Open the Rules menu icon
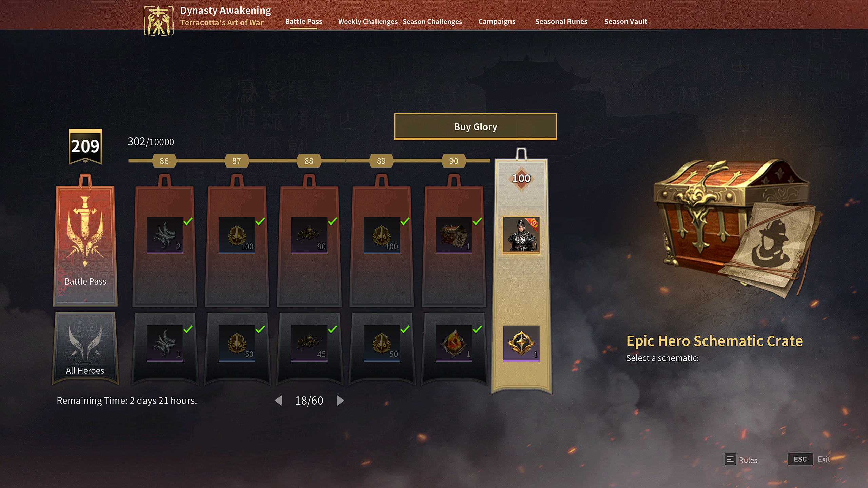 pos(730,460)
